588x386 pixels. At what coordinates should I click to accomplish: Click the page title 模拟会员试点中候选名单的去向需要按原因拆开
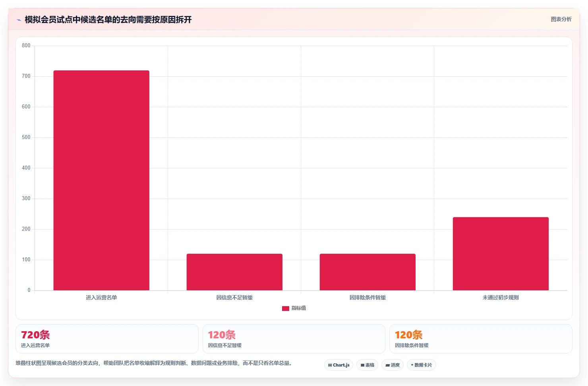click(x=108, y=20)
